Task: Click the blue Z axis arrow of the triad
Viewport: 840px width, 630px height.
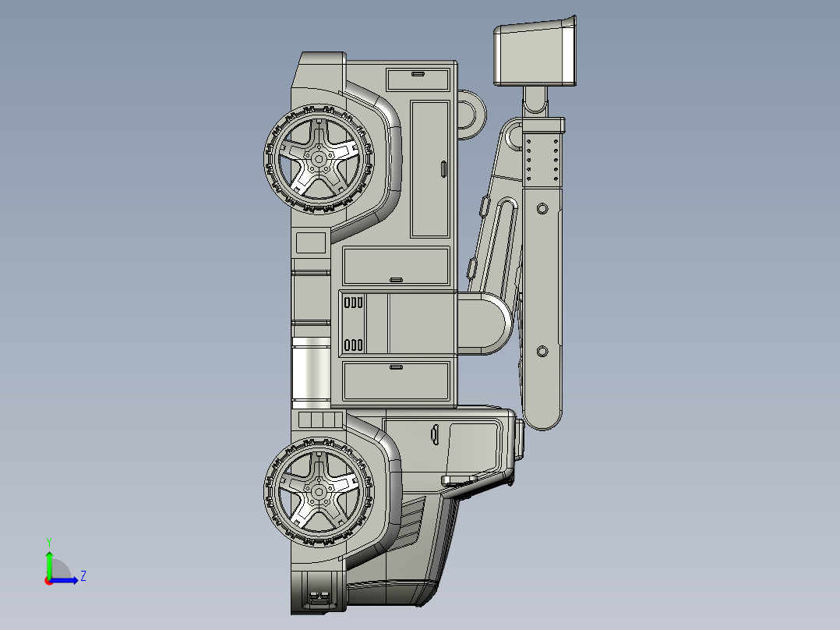Action: (x=64, y=580)
